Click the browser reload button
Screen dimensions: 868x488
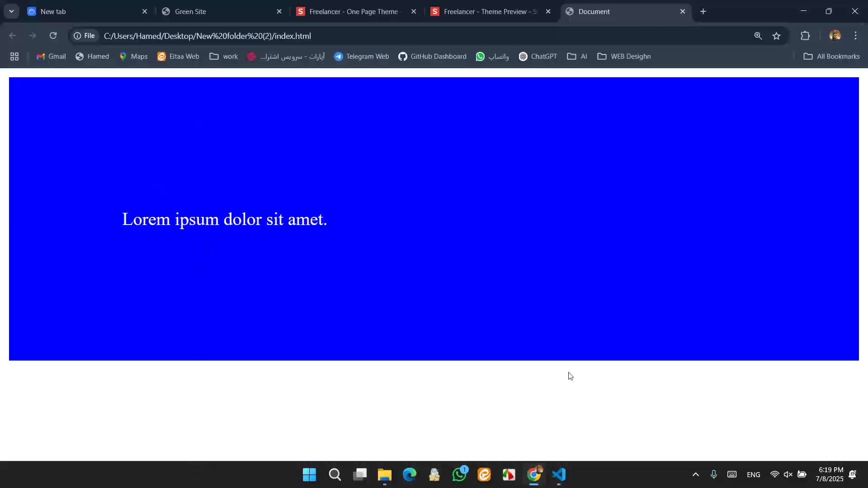53,36
